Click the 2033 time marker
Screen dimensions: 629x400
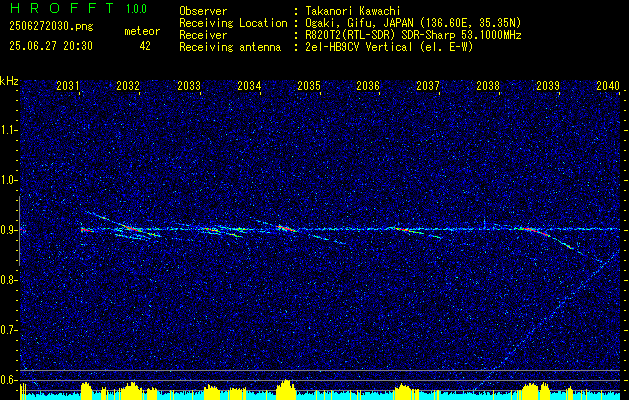click(x=189, y=86)
